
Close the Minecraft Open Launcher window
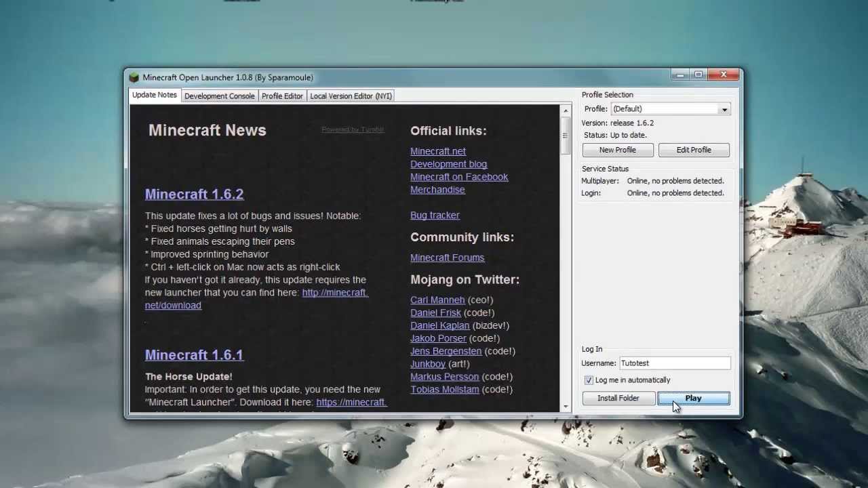[x=724, y=75]
